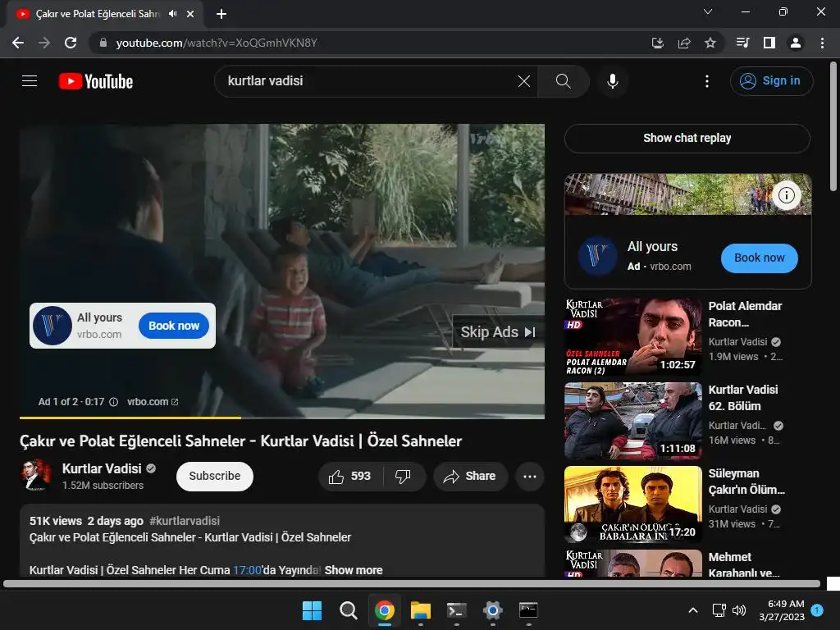Open more actions ellipsis below video
840x630 pixels.
tap(530, 477)
